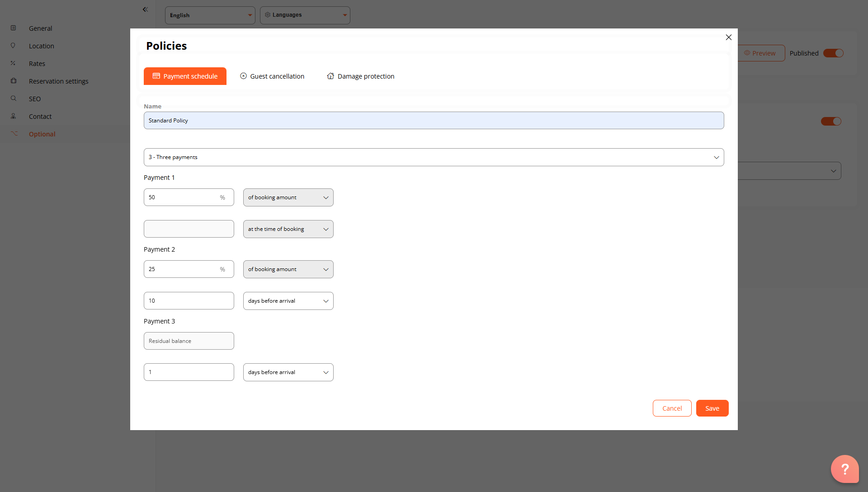The image size is (868, 492).
Task: Switch to the Guest cancellation tab
Action: point(272,76)
